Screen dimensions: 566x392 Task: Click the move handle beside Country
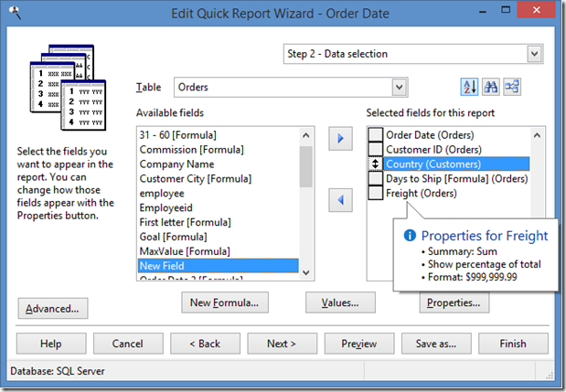click(376, 164)
